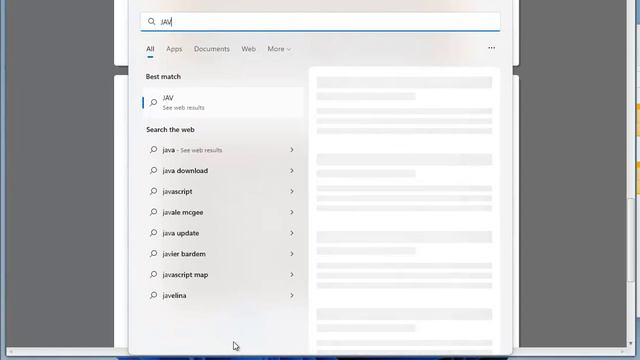Switch to the Apps filter tab
Image resolution: width=640 pixels, height=360 pixels.
point(174,49)
